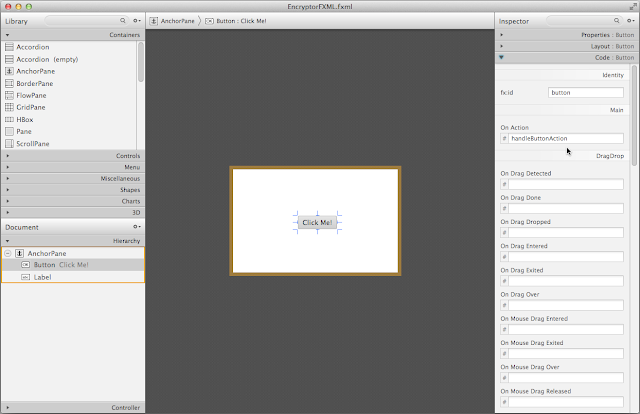Expand the Controller document section

7,407
